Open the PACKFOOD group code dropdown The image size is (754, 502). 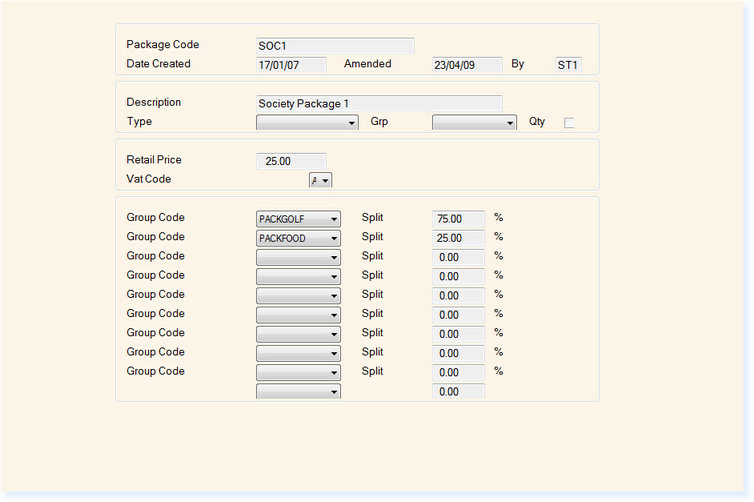point(298,238)
